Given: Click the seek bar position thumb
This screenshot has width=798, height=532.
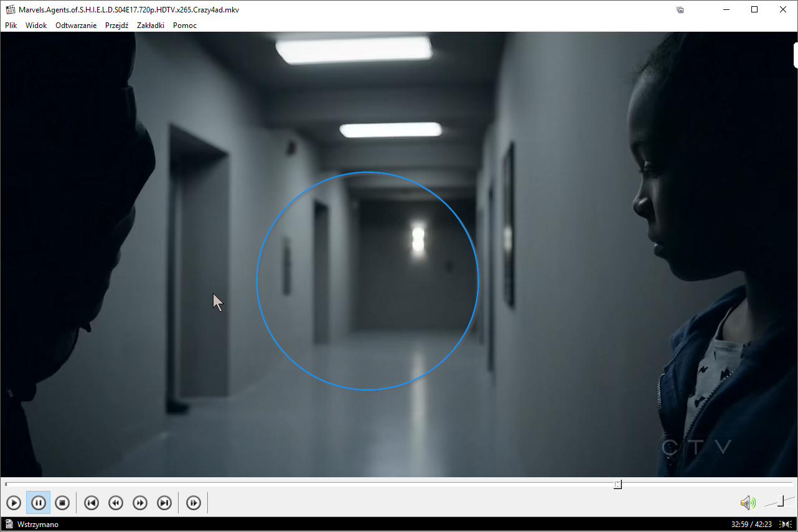Looking at the screenshot, I should tap(617, 484).
